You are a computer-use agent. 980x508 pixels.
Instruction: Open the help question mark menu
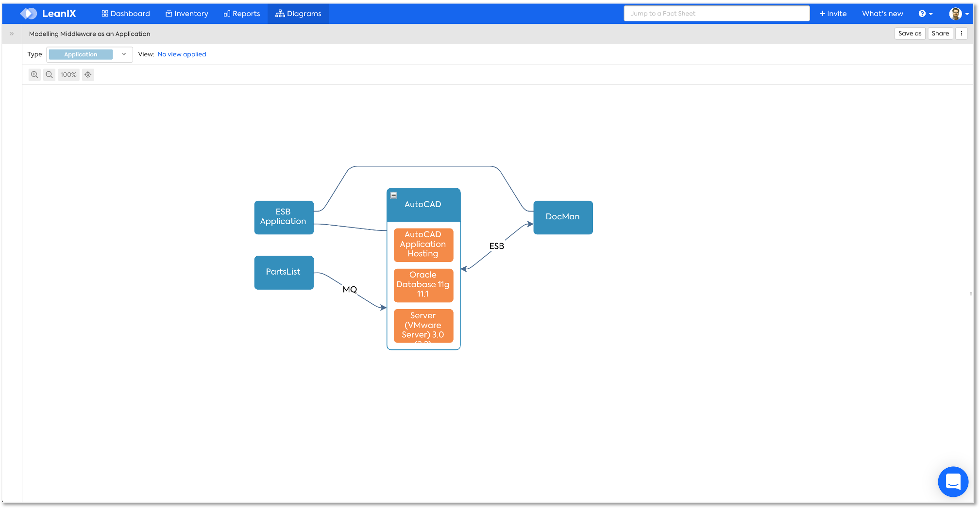coord(925,14)
